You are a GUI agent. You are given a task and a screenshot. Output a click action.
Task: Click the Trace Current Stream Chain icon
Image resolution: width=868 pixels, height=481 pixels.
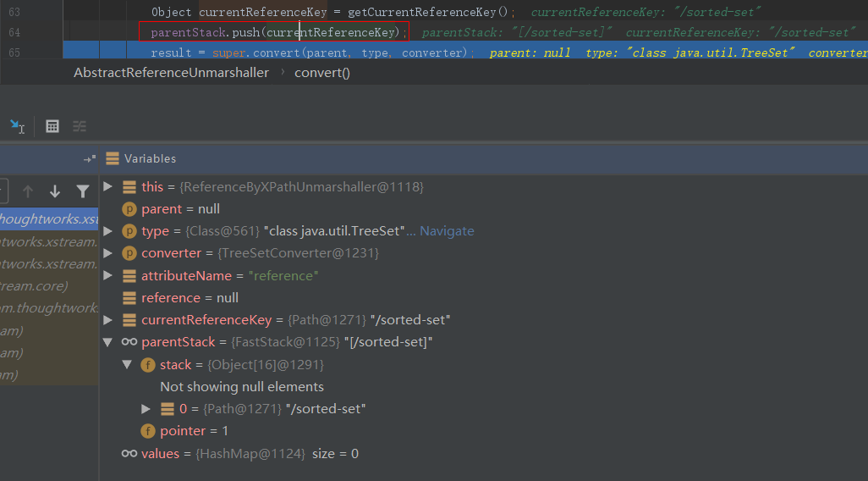pyautogui.click(x=80, y=126)
